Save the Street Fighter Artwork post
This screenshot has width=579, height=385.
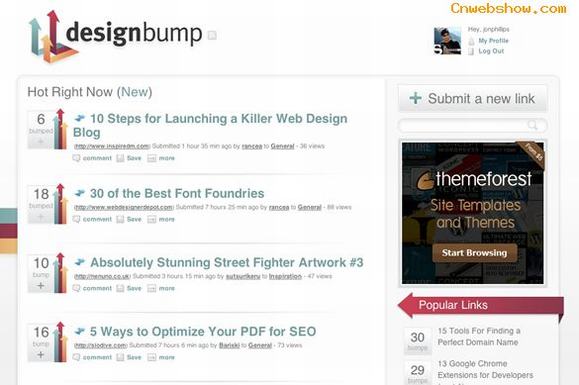click(x=129, y=288)
